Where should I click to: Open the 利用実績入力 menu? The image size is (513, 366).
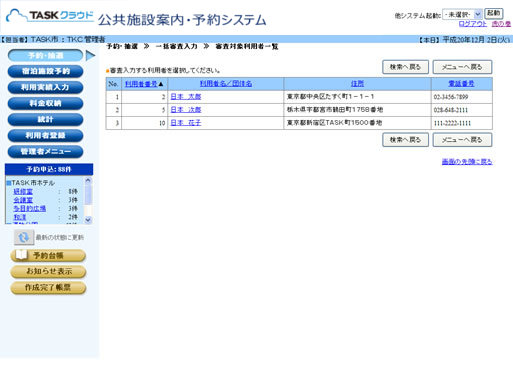tap(45, 87)
